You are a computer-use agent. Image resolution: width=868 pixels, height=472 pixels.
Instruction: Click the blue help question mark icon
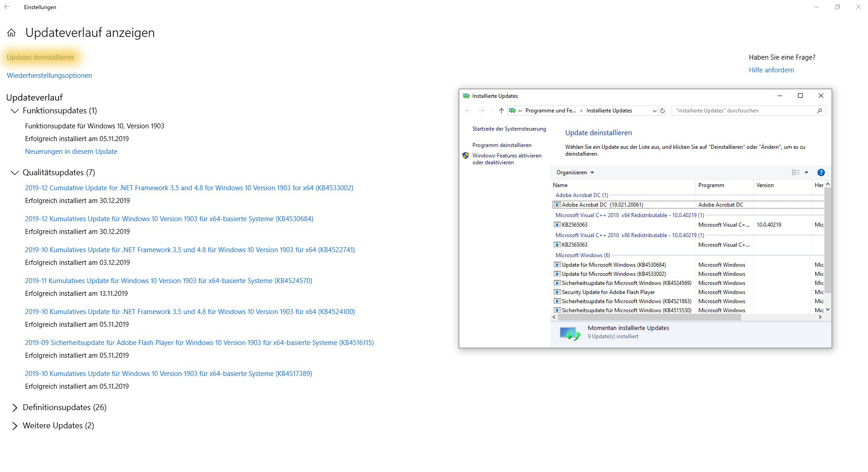821,173
